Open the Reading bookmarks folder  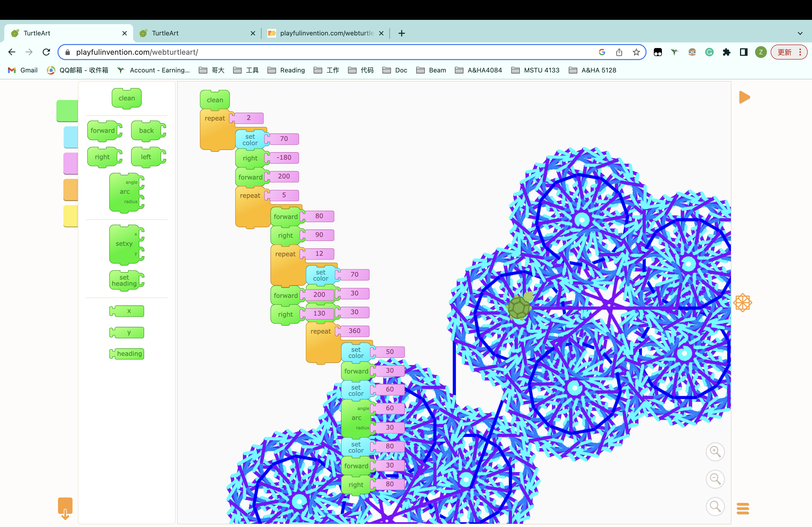coord(286,70)
